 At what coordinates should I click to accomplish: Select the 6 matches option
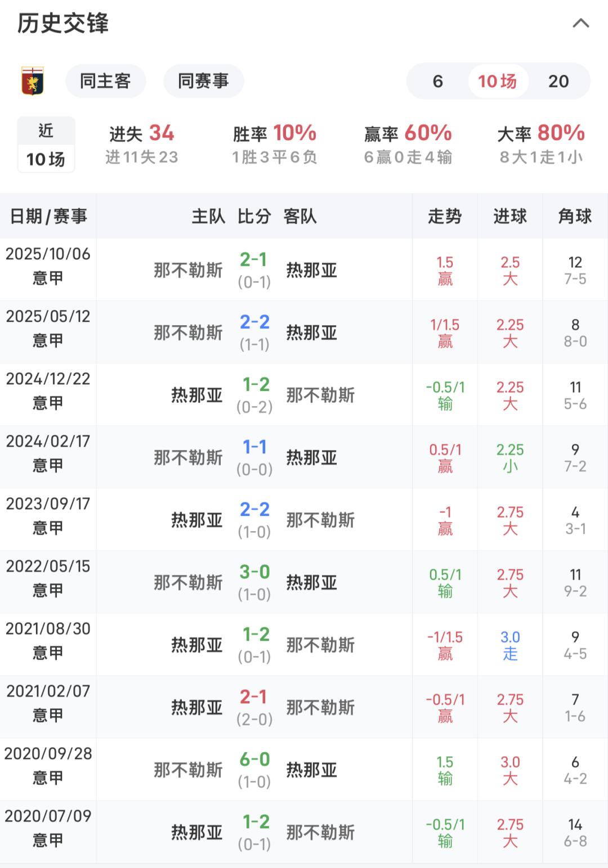[438, 81]
